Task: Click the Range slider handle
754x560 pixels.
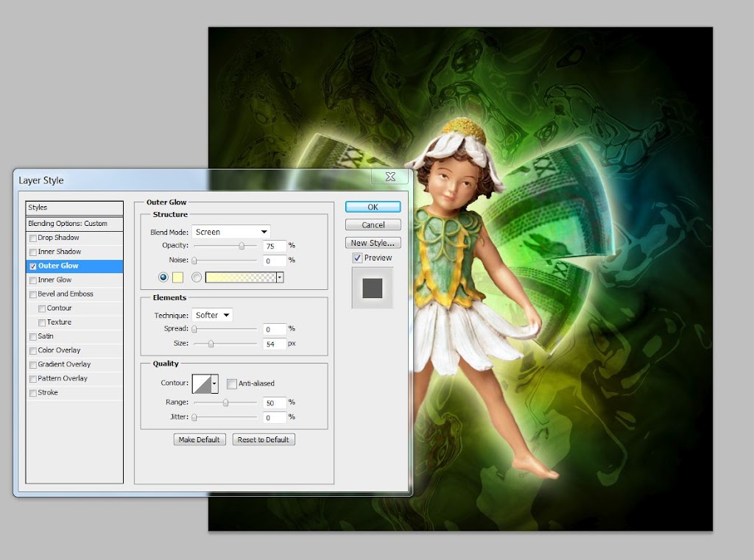Action: (x=225, y=403)
